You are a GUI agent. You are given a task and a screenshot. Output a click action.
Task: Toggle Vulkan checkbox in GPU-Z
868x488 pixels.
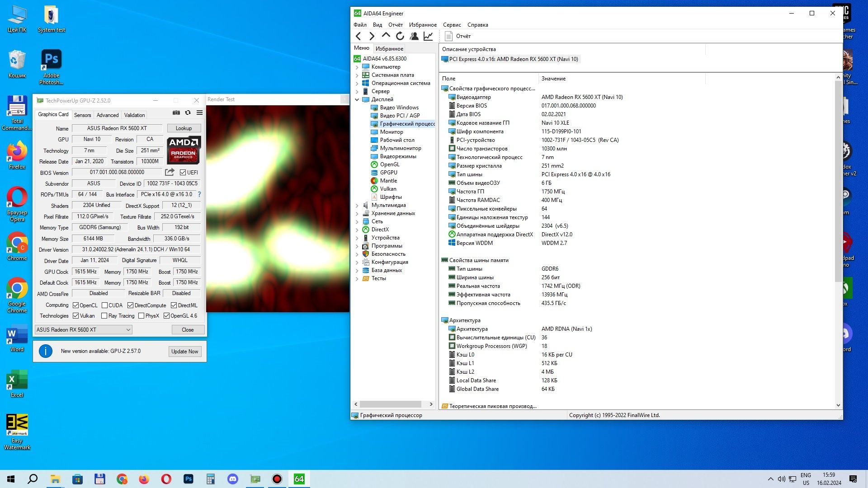click(75, 316)
